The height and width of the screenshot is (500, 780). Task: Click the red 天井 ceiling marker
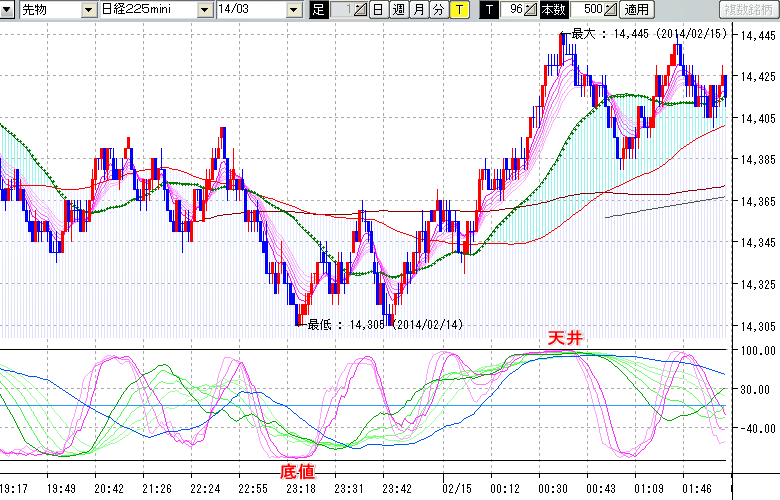[x=564, y=339]
